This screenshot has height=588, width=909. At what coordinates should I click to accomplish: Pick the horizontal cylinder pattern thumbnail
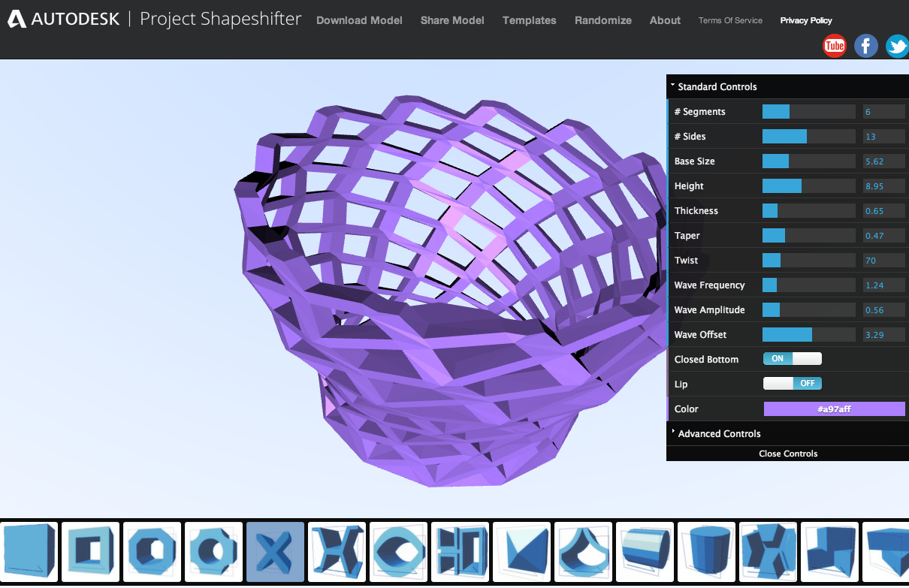645,551
